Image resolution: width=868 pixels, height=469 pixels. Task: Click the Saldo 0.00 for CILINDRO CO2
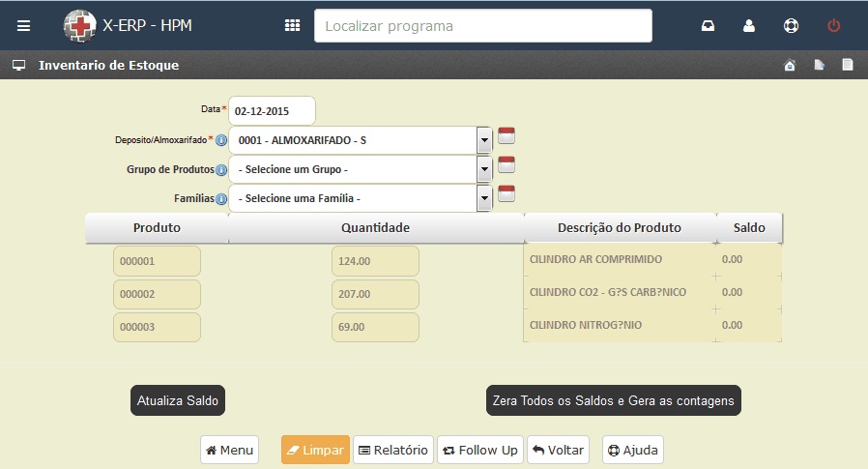tap(748, 292)
